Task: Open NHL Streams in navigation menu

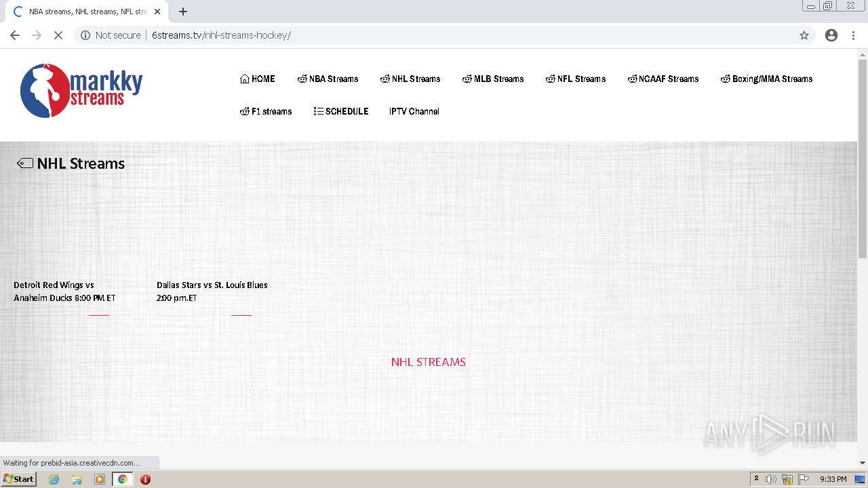Action: 410,79
